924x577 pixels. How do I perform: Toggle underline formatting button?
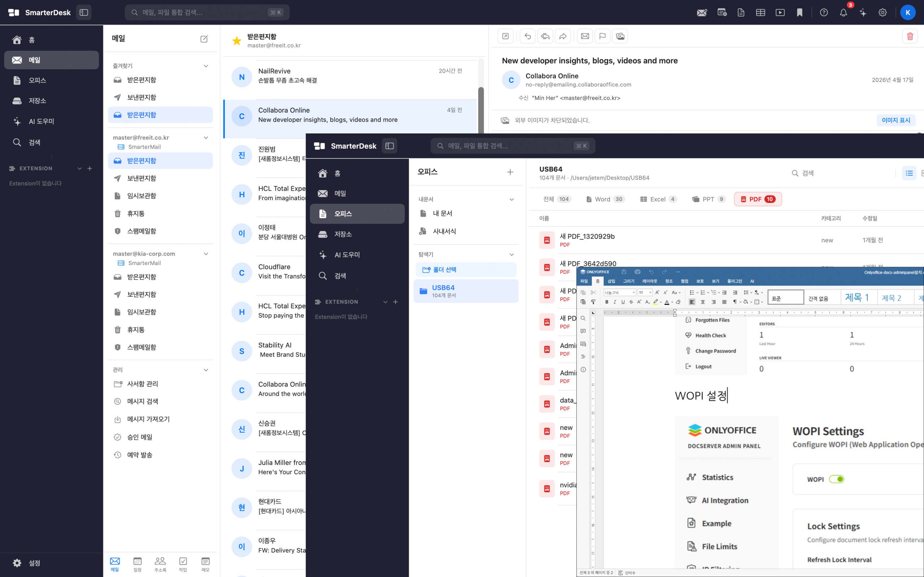623,302
